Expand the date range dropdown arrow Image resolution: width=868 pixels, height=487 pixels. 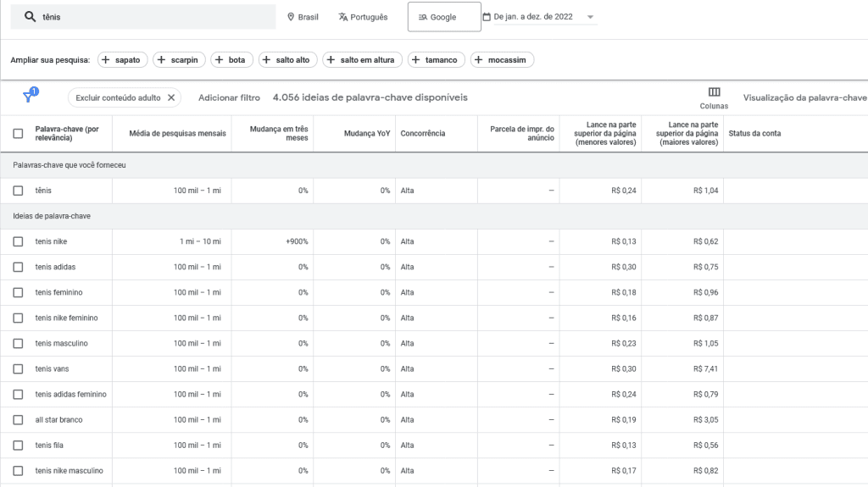click(590, 17)
